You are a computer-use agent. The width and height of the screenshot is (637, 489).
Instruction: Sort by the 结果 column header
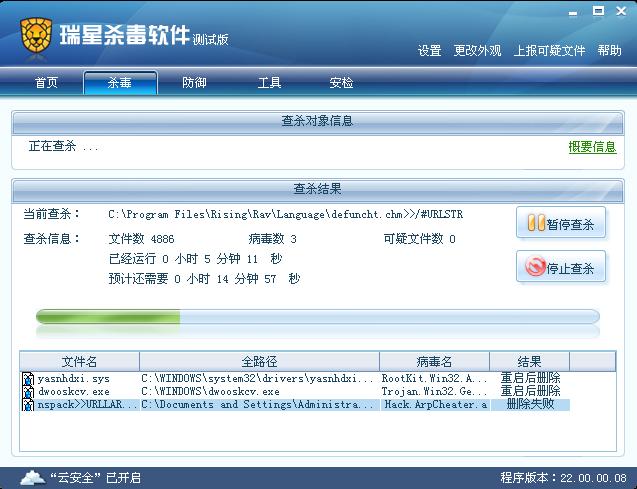click(529, 361)
